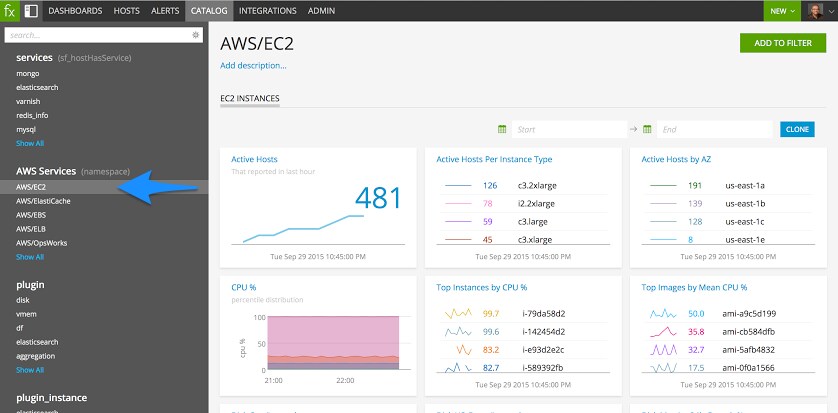Viewport: 838px width, 413px height.
Task: Open the NEW dropdown button
Action: coord(782,11)
